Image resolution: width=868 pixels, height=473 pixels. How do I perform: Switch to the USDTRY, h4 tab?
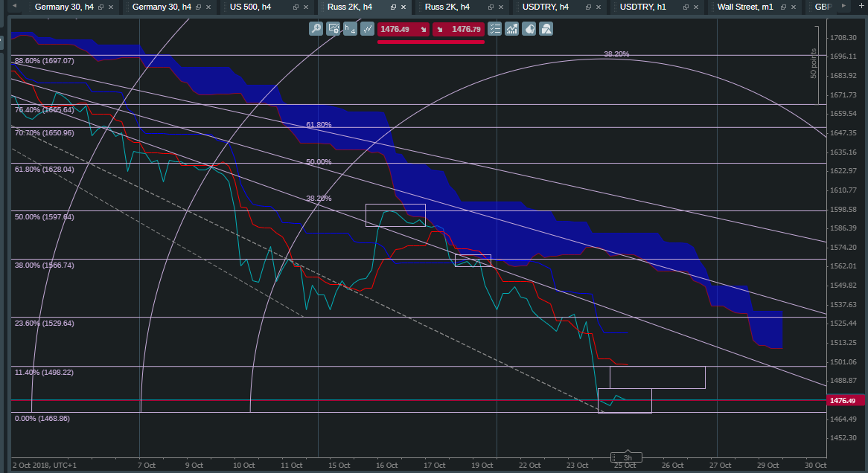[545, 7]
